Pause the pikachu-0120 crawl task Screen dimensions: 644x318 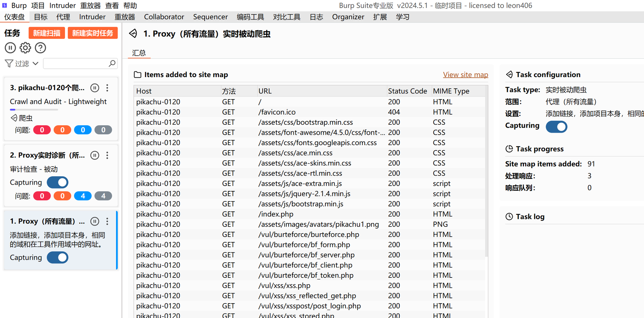point(95,88)
